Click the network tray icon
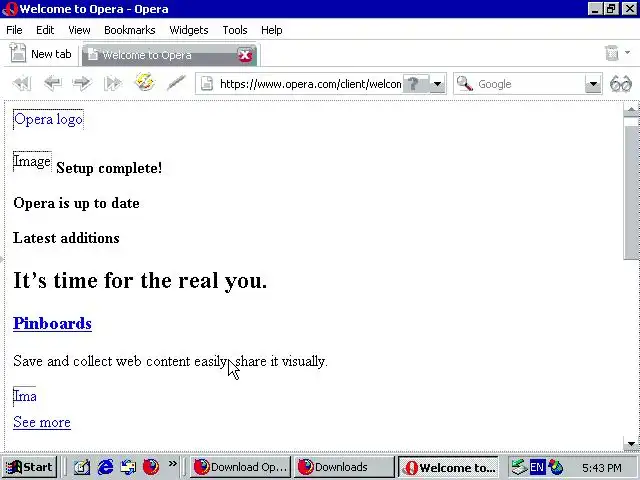Viewport: 640px width, 480px height. tap(519, 467)
